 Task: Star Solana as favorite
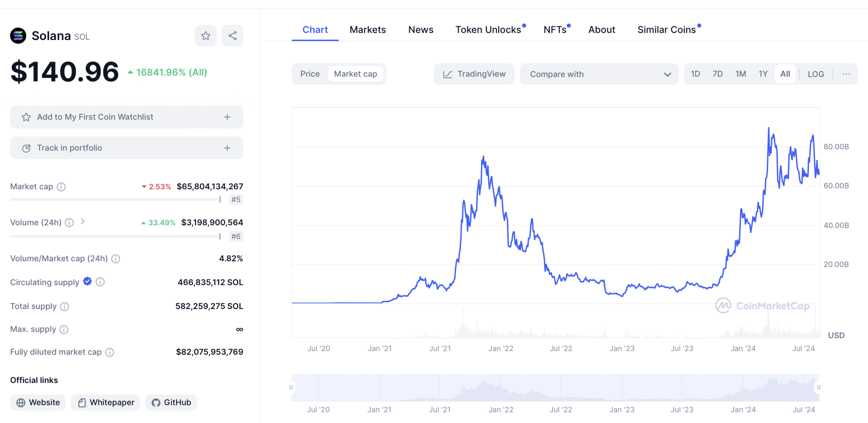[205, 36]
